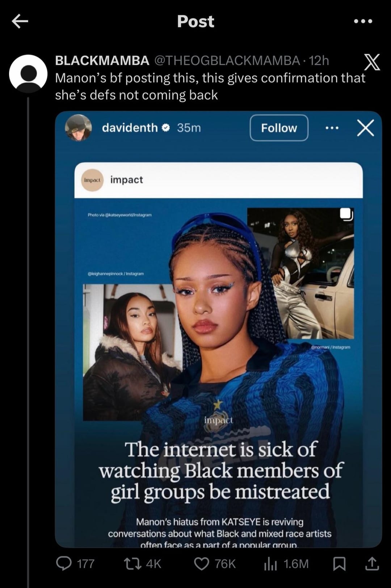Screen dimensions: 391x588
Task: Reply via the comment bubble icon
Action: click(64, 563)
